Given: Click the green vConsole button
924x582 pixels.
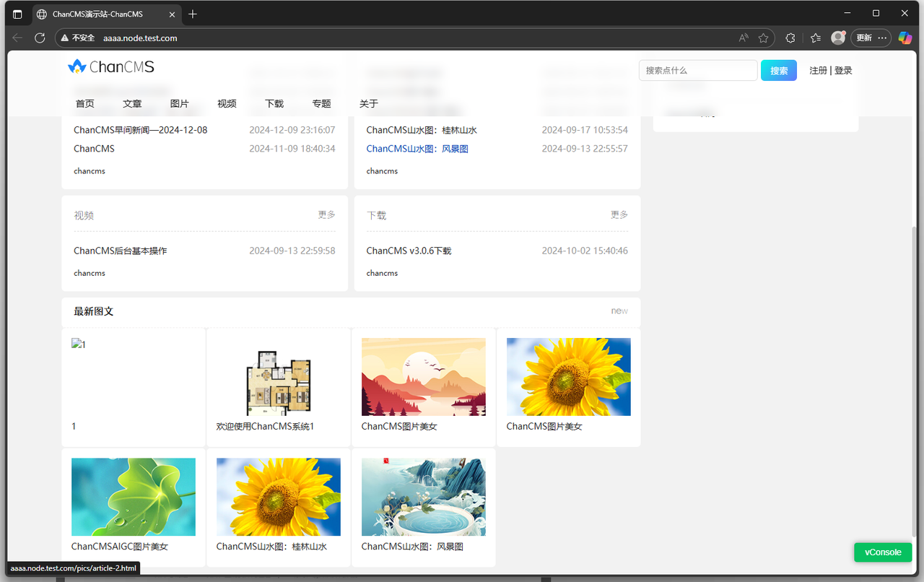Looking at the screenshot, I should (882, 552).
